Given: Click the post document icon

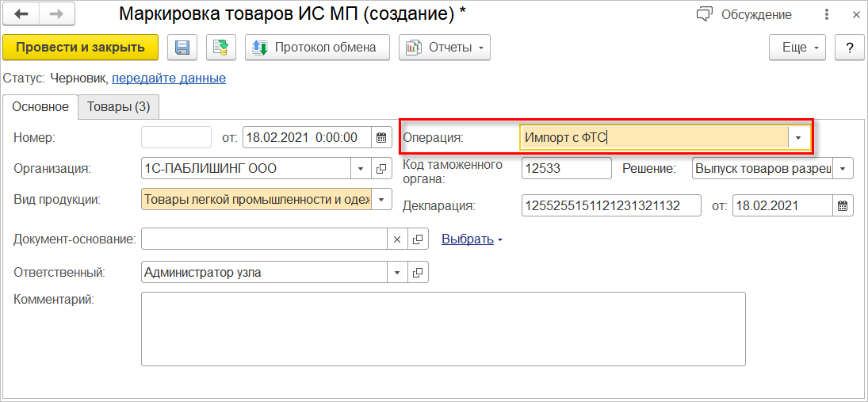Looking at the screenshot, I should pyautogui.click(x=221, y=48).
